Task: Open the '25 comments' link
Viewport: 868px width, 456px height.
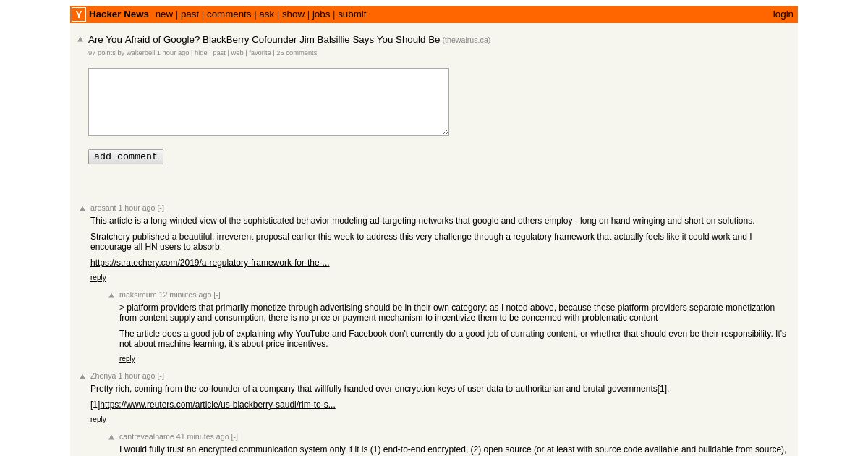Action: coord(297,53)
